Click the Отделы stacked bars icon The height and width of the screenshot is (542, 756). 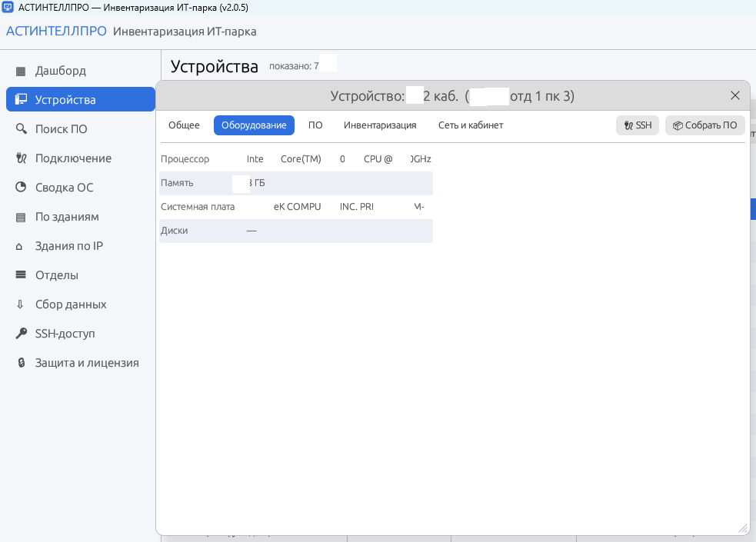[x=21, y=274]
